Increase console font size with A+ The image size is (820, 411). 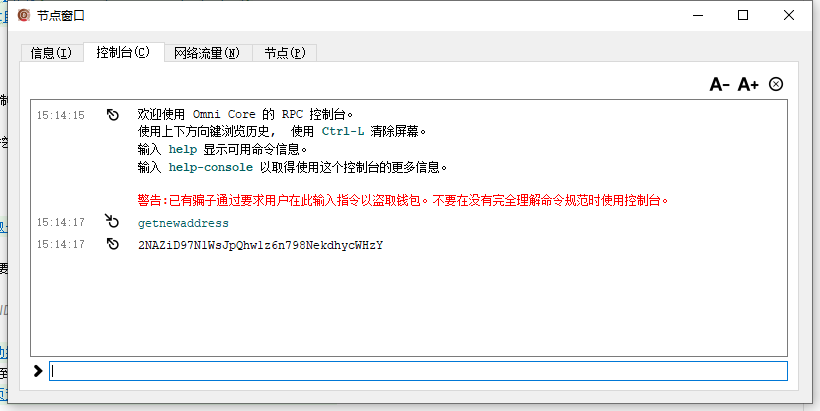(748, 84)
